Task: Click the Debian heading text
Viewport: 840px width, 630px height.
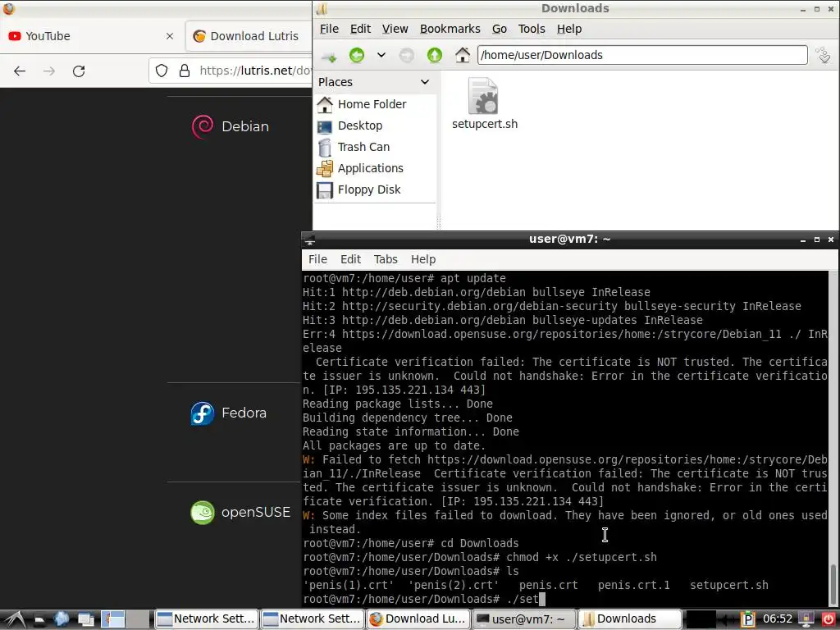Action: (x=245, y=126)
